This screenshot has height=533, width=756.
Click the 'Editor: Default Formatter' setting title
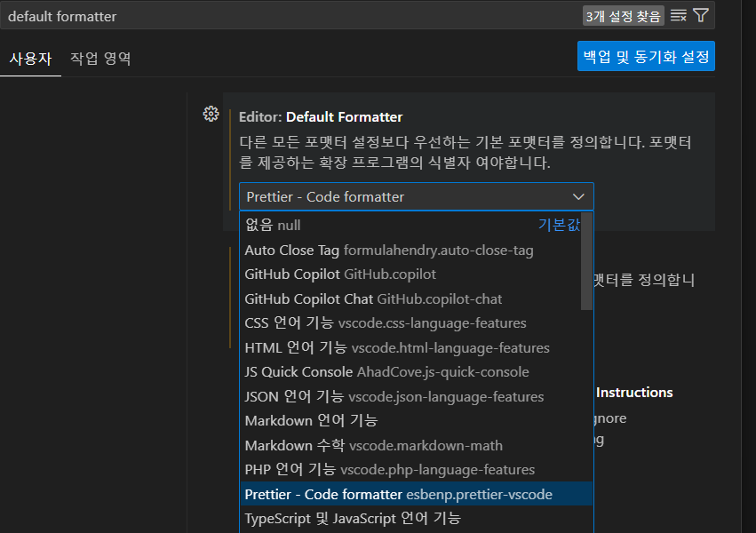pos(321,117)
